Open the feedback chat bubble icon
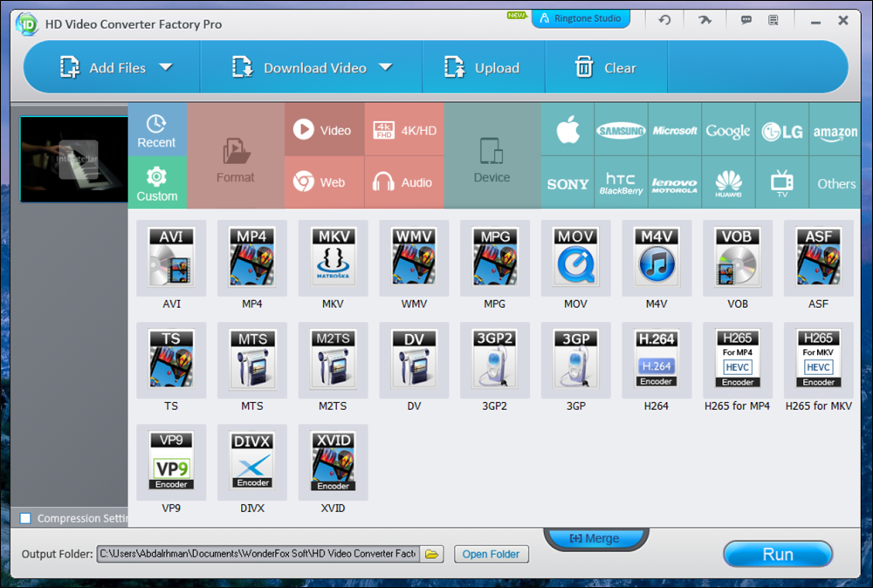 point(746,20)
